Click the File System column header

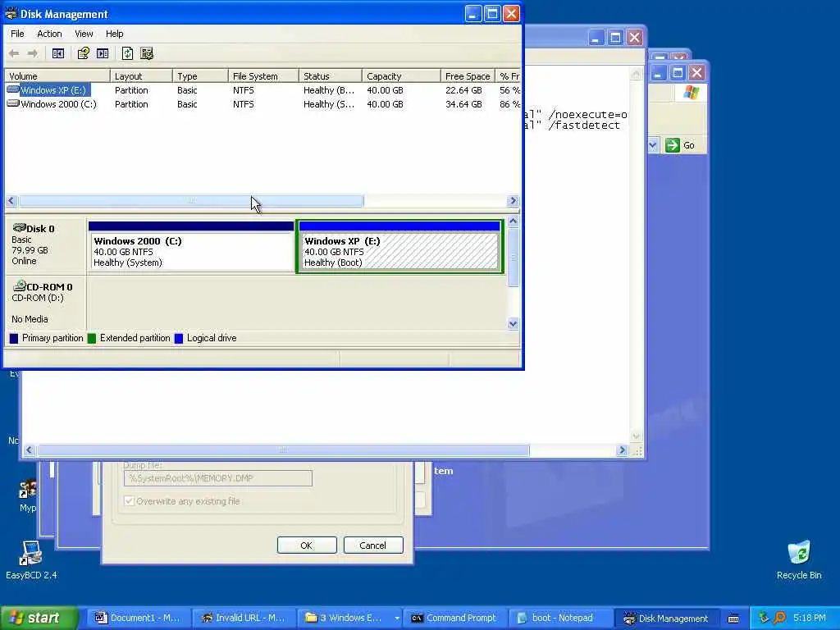(263, 76)
